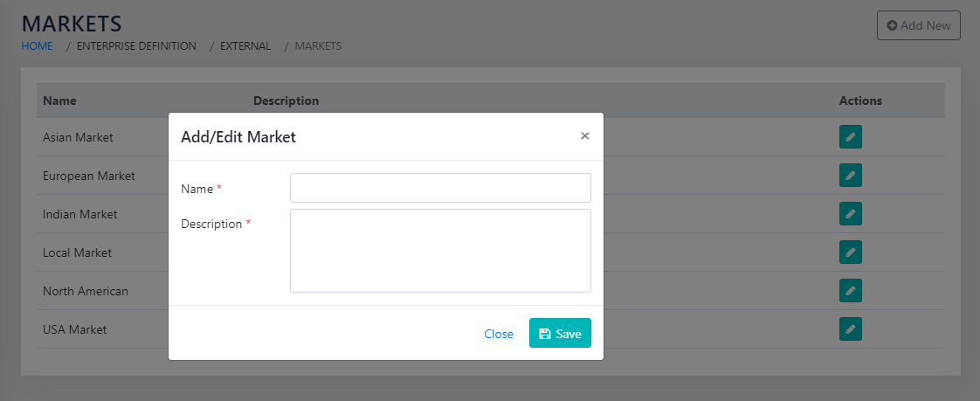Edit the Local Market entry
Image resolution: width=980 pixels, height=401 pixels.
[x=850, y=252]
